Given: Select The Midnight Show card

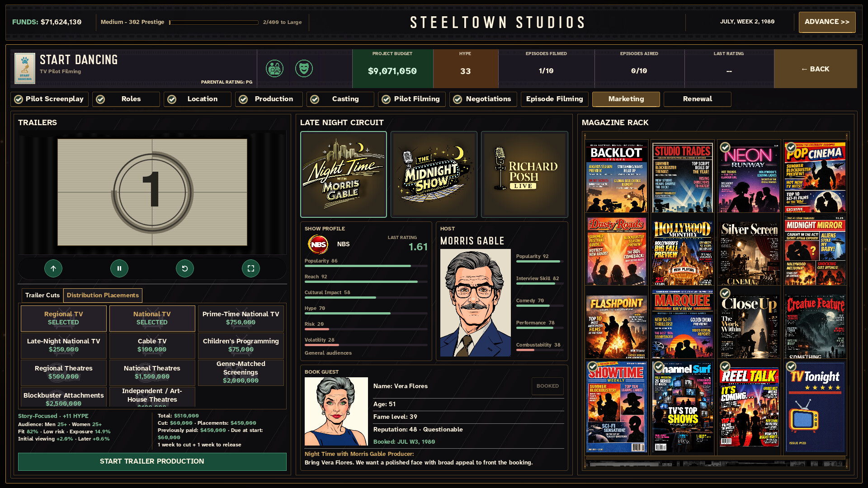Looking at the screenshot, I should point(434,174).
